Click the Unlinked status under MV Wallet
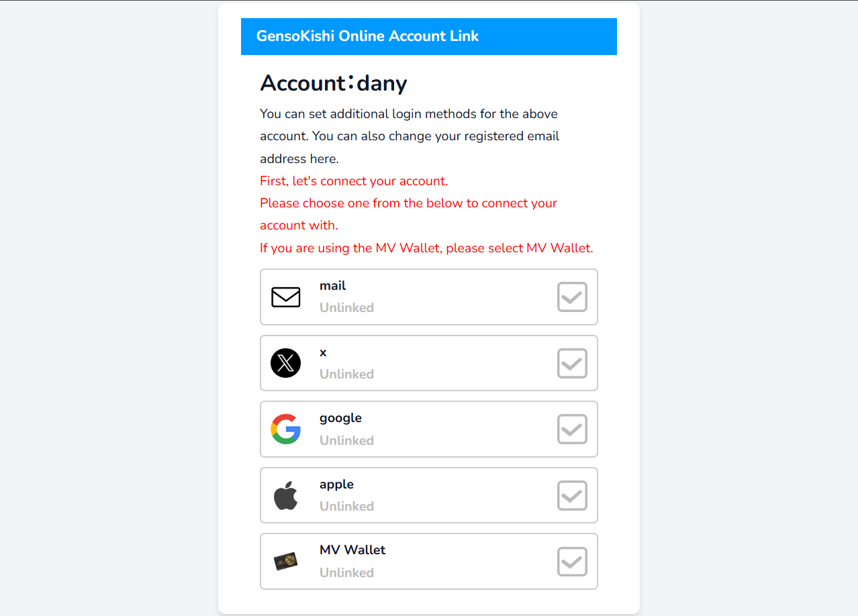 click(x=346, y=573)
